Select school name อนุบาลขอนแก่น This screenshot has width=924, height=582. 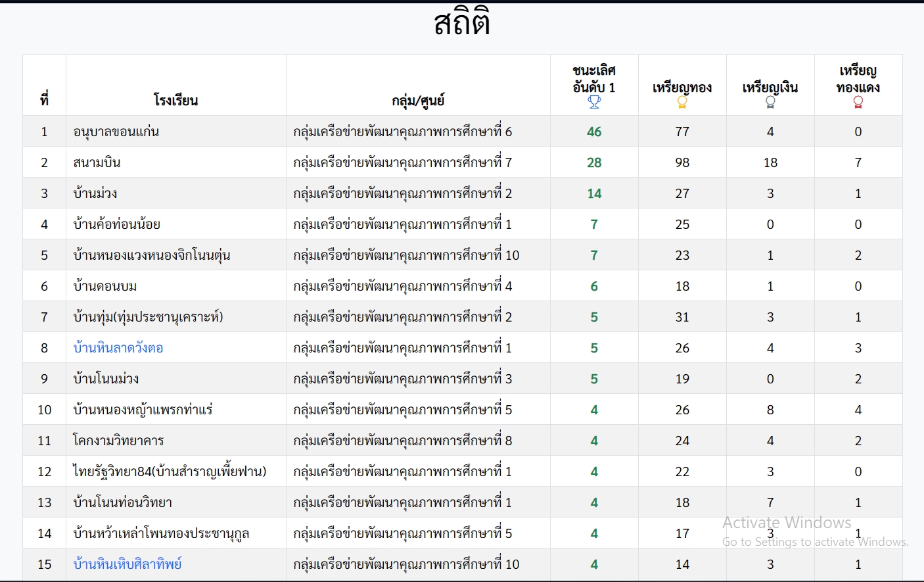pyautogui.click(x=116, y=132)
